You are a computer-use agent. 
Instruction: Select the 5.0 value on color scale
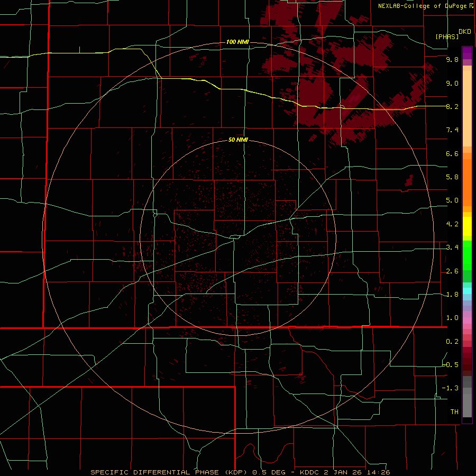(452, 200)
